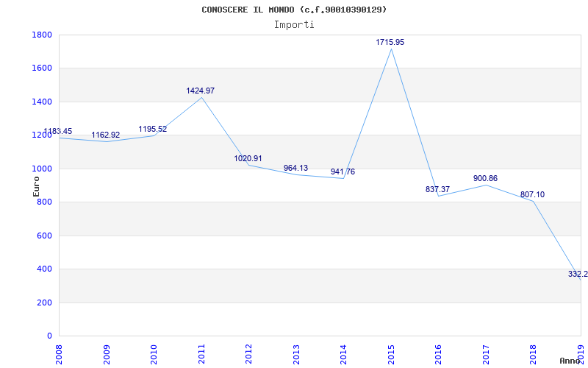Click the 600 y-axis tick label

(44, 236)
